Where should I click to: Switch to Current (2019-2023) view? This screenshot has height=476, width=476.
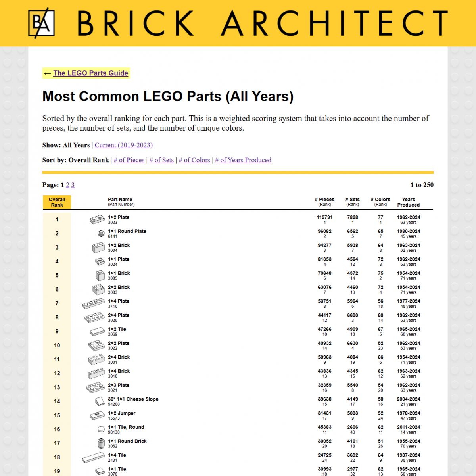123,145
